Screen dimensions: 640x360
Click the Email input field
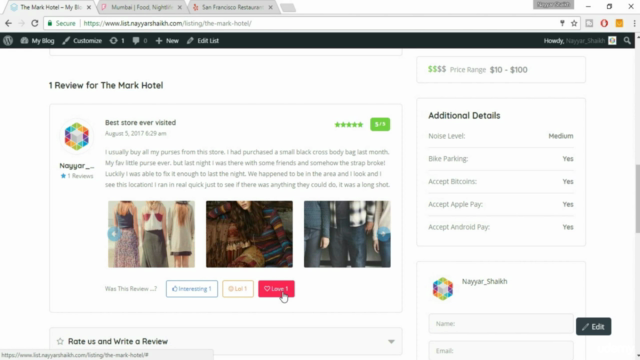(501, 351)
